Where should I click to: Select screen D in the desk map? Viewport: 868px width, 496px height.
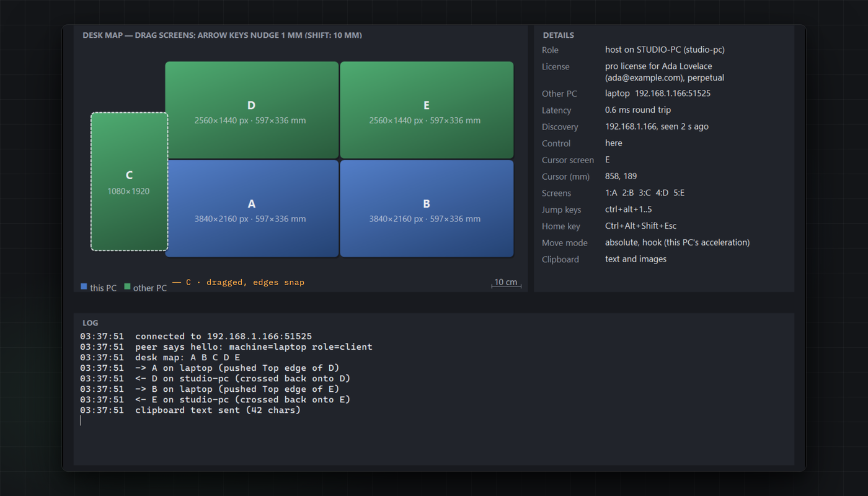click(x=252, y=110)
